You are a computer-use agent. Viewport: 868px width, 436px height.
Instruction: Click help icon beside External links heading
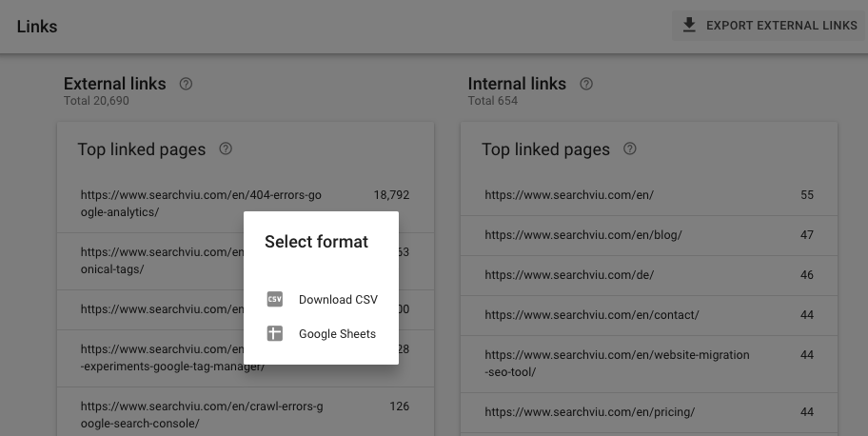point(186,84)
